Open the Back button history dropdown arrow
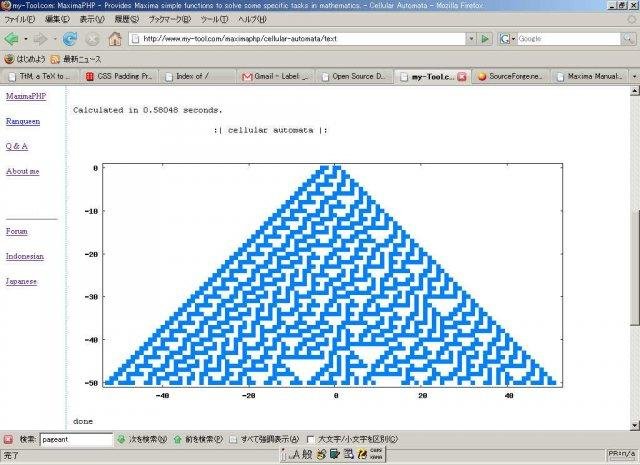Viewport: 640px width, 465px height. click(x=27, y=39)
